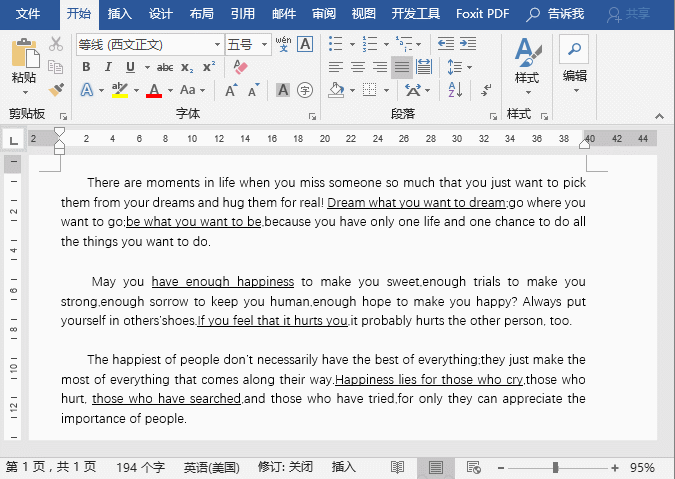This screenshot has width=675, height=479.
Task: Switch to the 布局 tab
Action: [201, 14]
